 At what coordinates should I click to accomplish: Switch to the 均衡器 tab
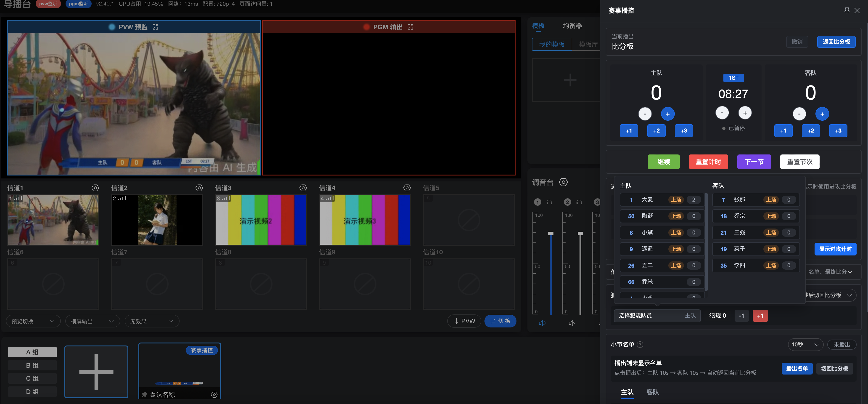point(572,26)
